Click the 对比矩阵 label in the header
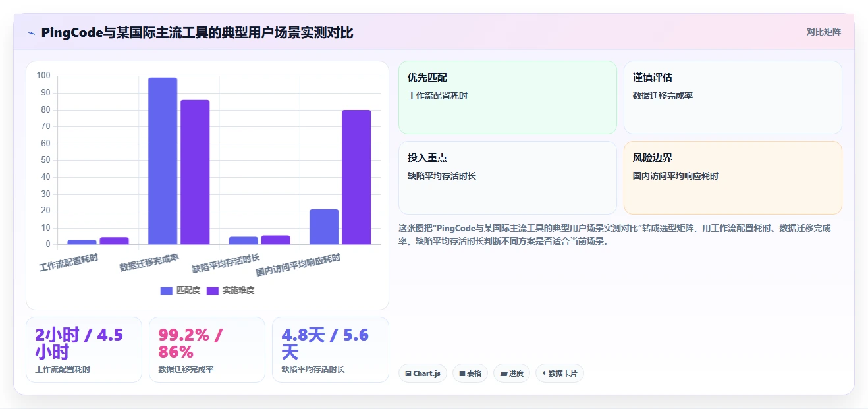This screenshot has width=868, height=409. [823, 32]
